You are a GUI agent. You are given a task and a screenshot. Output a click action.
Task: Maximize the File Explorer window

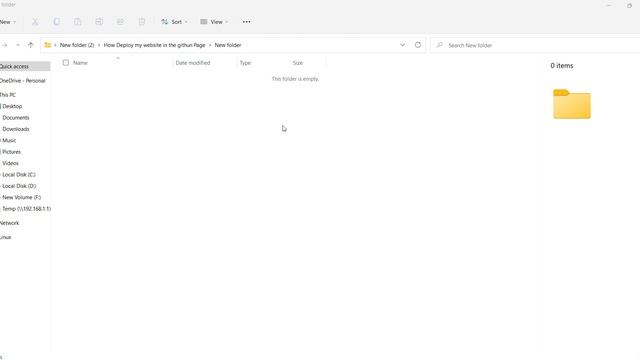[629, 5]
